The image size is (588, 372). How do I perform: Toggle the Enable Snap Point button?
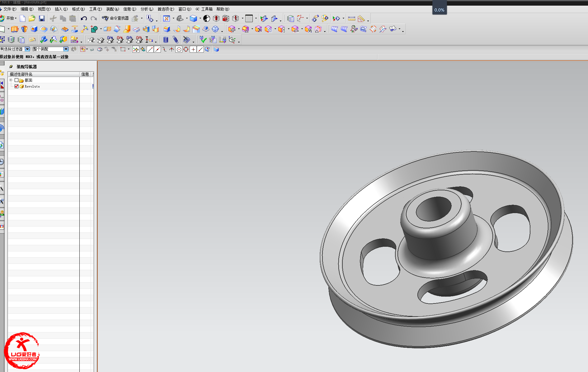tap(136, 49)
